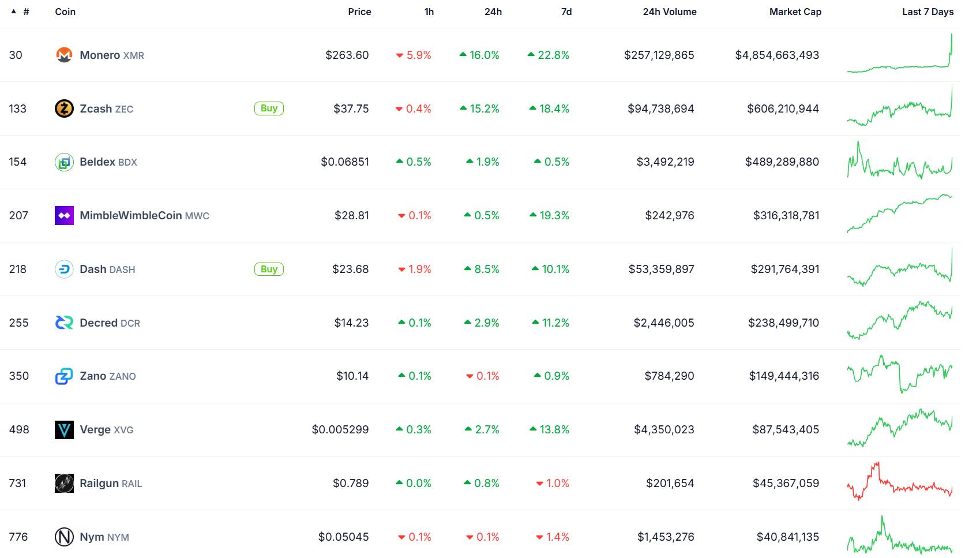Click the Verge coin logo icon

click(x=64, y=430)
